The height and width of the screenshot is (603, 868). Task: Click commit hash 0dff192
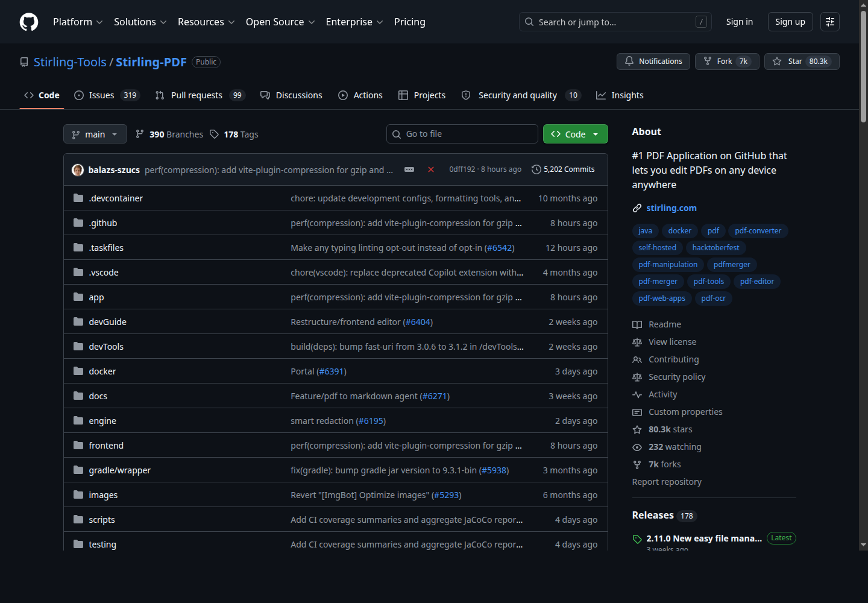tap(462, 169)
